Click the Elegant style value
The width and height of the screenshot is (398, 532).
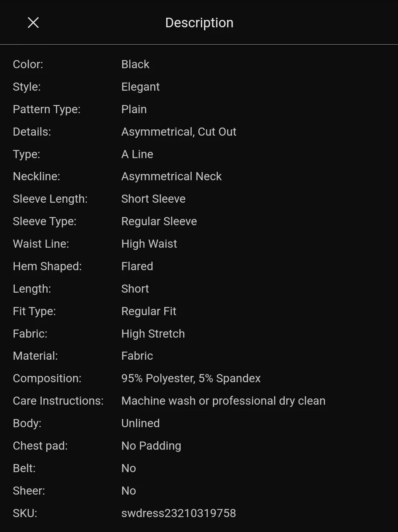click(x=140, y=87)
